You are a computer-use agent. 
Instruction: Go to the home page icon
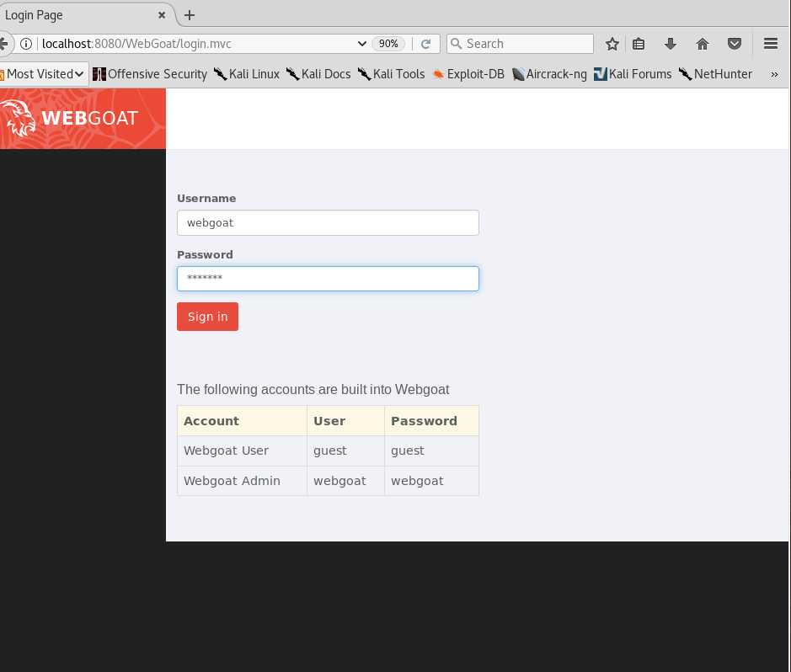703,44
